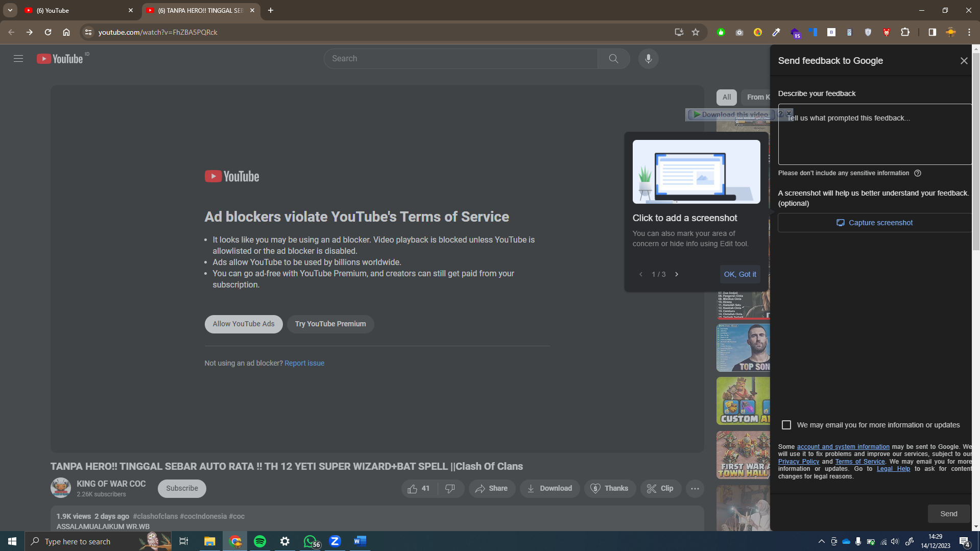Screen dimensions: 980x551
Task: Open the Windows notification center
Action: point(964,541)
